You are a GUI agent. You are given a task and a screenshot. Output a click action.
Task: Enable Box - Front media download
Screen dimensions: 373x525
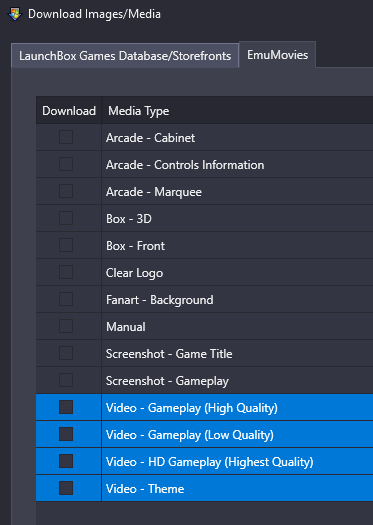66,245
